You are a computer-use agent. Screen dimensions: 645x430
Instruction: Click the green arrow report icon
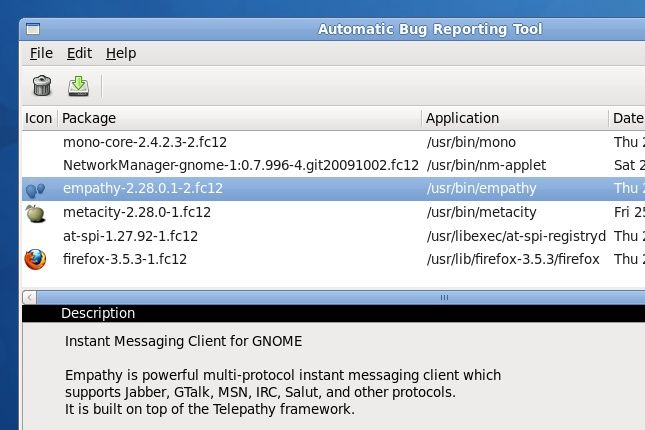(78, 86)
